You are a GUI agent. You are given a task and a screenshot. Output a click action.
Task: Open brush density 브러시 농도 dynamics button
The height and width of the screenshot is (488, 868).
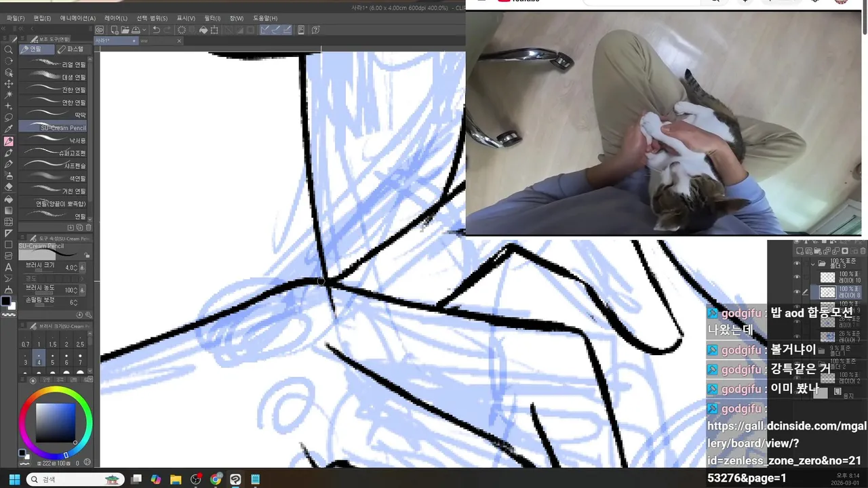(x=82, y=290)
